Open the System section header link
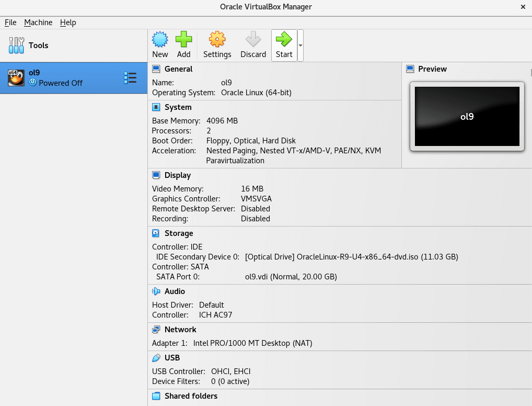The image size is (532, 406). [178, 107]
